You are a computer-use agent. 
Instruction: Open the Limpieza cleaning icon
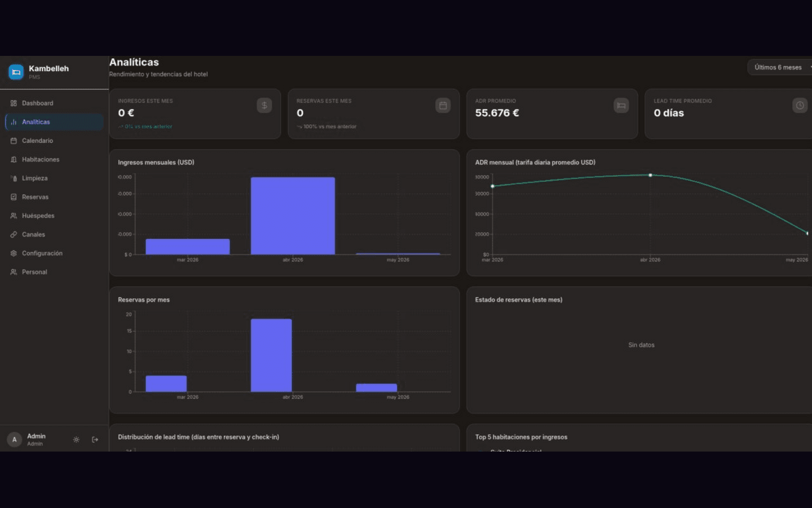click(x=14, y=178)
